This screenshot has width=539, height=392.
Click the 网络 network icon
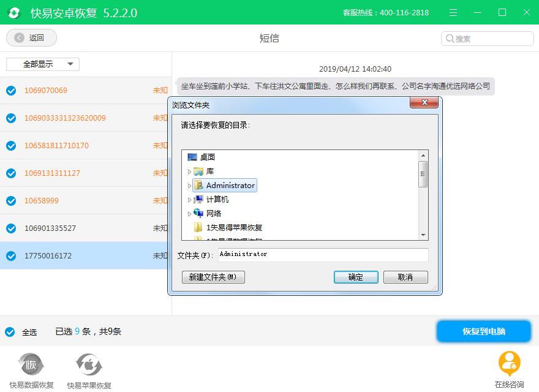(x=198, y=213)
